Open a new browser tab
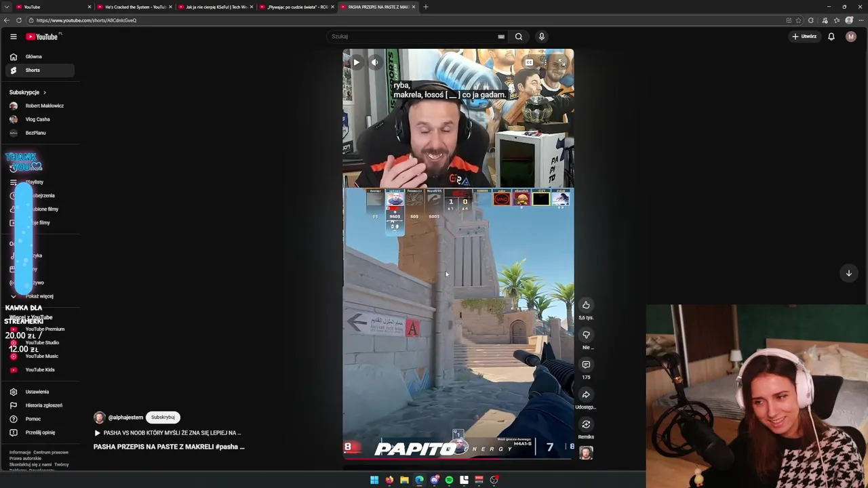868x488 pixels. pos(426,7)
